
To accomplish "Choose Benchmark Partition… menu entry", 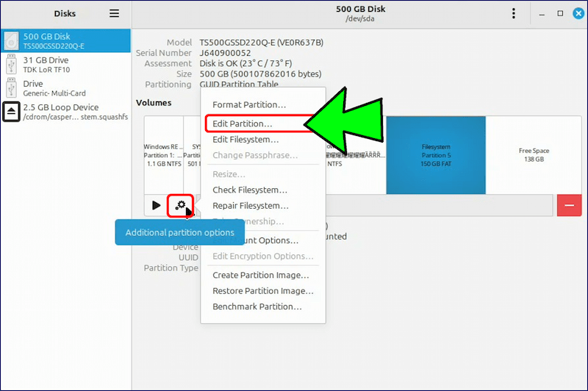I will 257,306.
